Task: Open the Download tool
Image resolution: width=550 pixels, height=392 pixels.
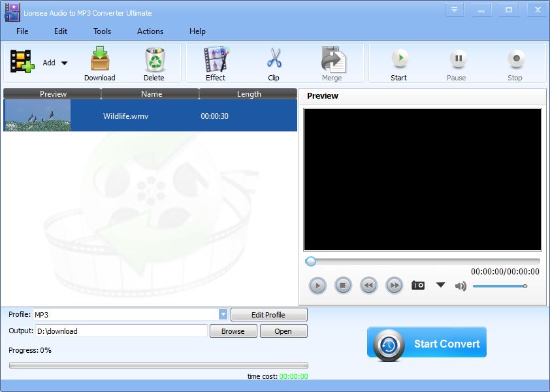Action: pyautogui.click(x=100, y=63)
